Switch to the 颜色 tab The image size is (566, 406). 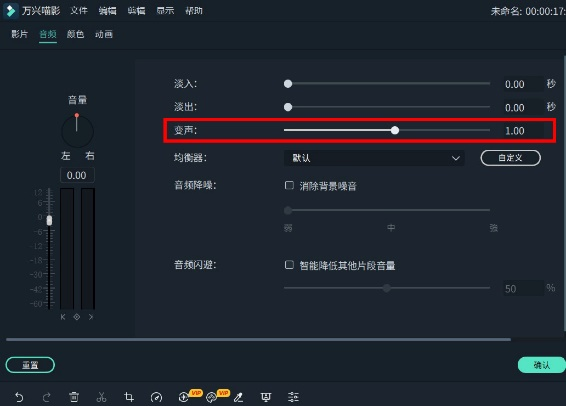point(75,34)
